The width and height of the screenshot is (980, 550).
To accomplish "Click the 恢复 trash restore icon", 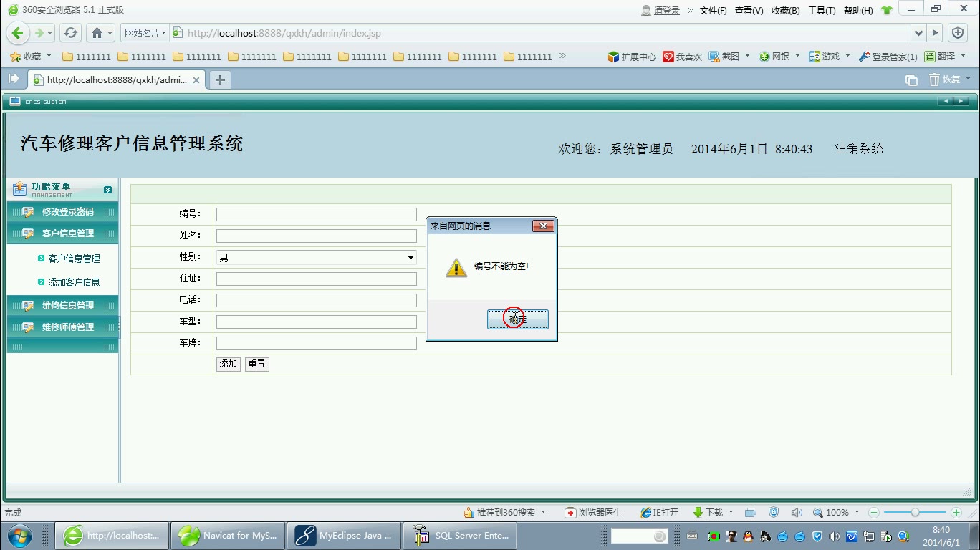I will tap(945, 79).
